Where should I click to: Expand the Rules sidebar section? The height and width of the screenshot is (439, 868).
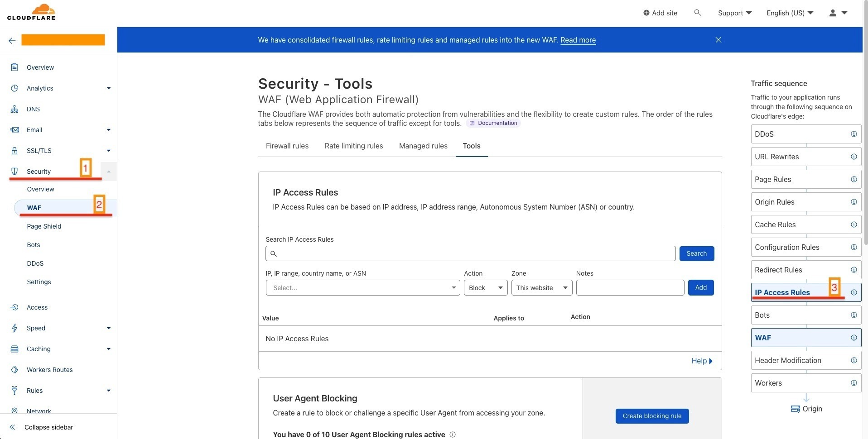click(109, 391)
